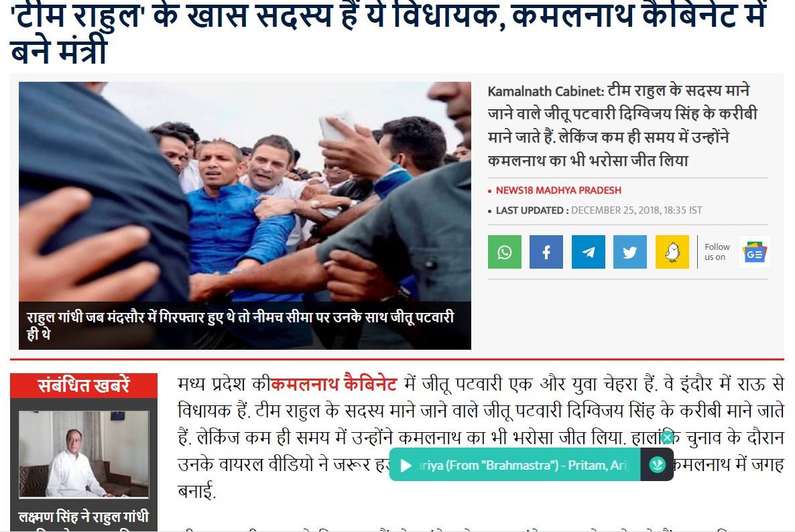
Task: Click the green download icon on player
Action: [657, 464]
